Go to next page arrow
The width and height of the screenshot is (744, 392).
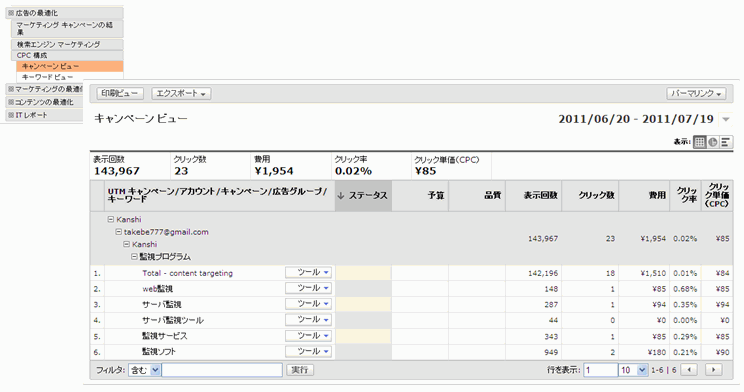click(x=714, y=370)
